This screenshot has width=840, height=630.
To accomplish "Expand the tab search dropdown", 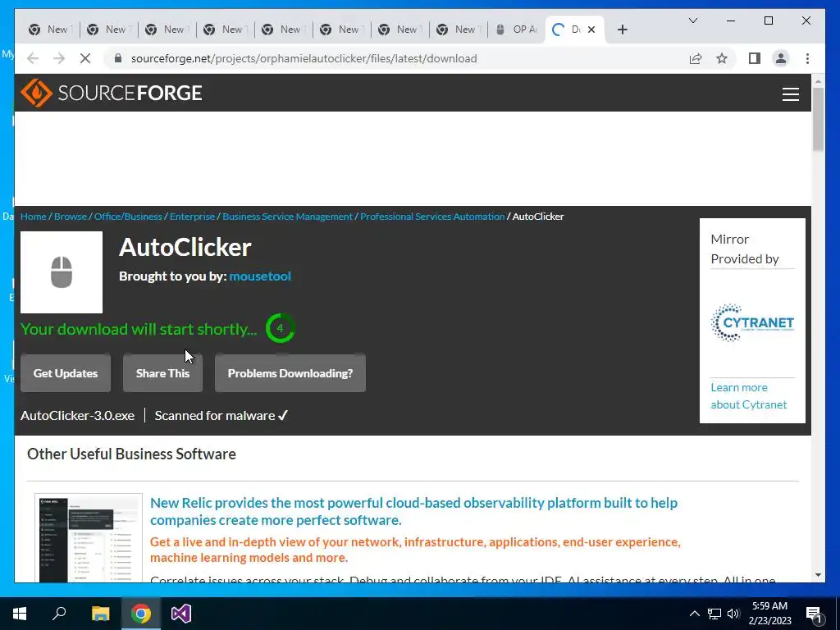I will coord(692,21).
